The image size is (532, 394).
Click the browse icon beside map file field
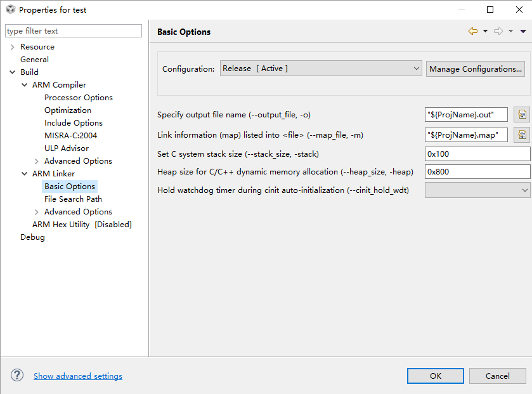point(521,135)
